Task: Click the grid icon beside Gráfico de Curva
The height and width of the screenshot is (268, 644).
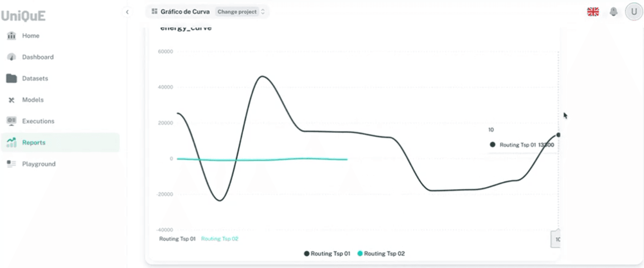Action: [155, 11]
